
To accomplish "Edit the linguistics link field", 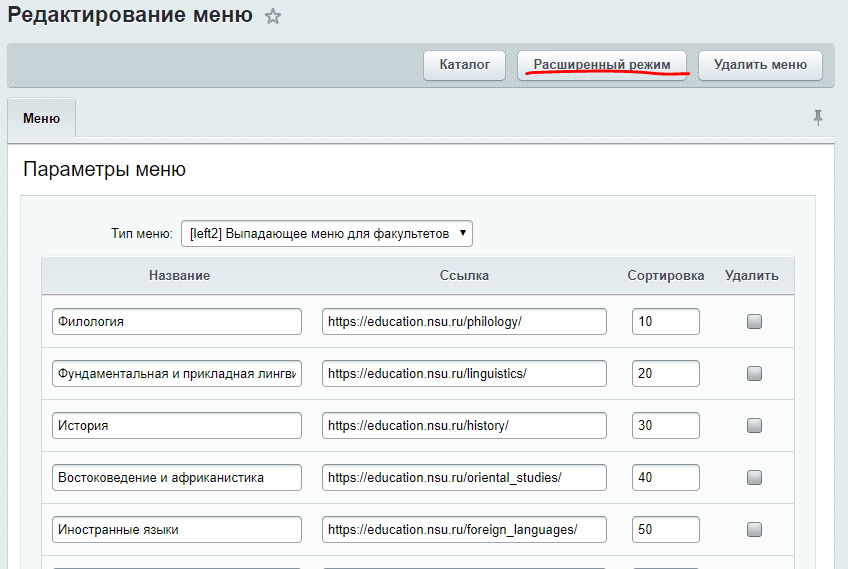I will point(464,373).
